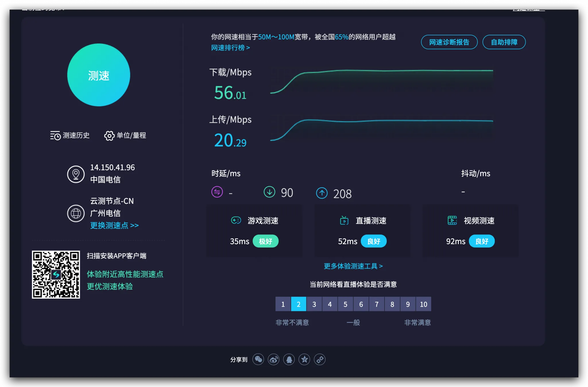Click the 自助排障 troubleshooting button
This screenshot has width=588, height=387.
click(504, 42)
